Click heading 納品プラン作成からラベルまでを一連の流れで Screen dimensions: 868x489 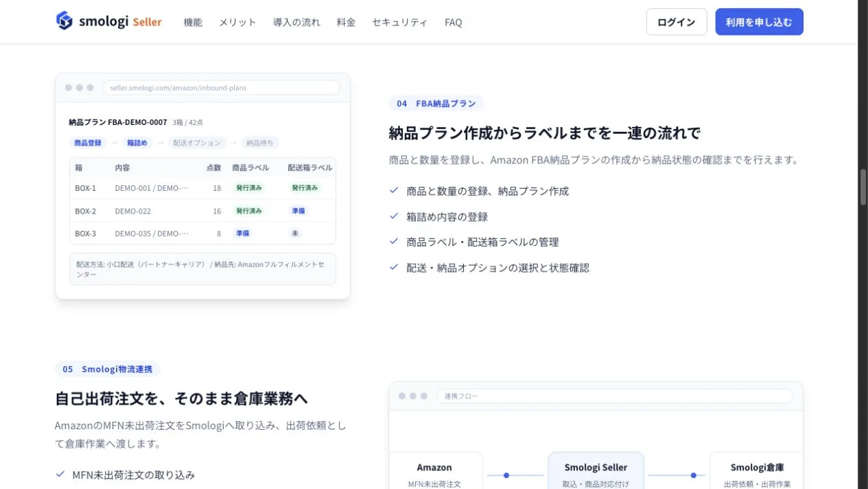pyautogui.click(x=545, y=133)
